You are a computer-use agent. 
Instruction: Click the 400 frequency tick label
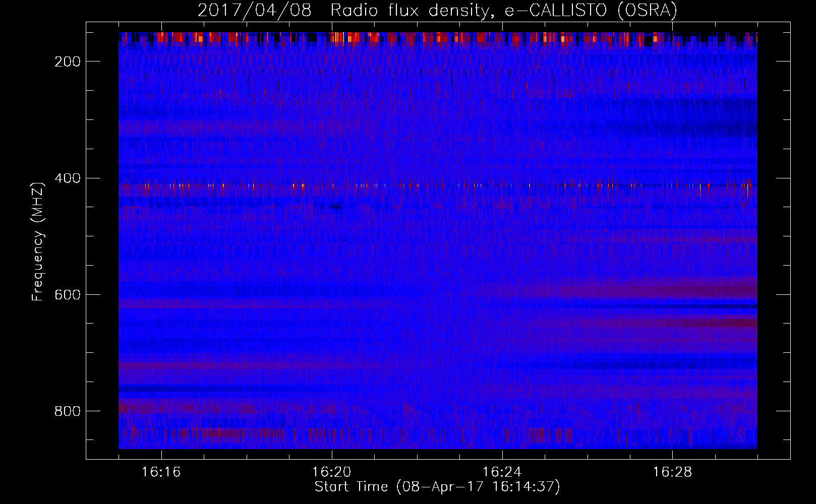(x=68, y=178)
